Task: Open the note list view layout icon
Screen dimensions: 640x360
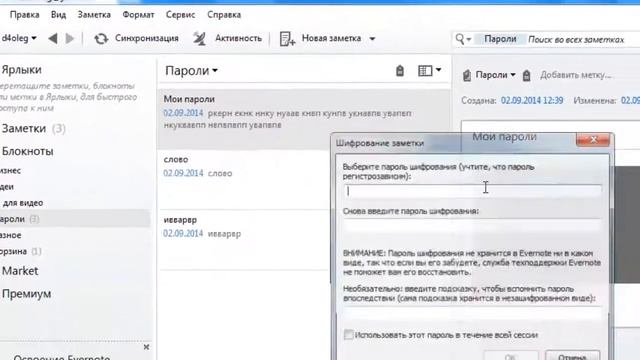Action: click(x=425, y=71)
